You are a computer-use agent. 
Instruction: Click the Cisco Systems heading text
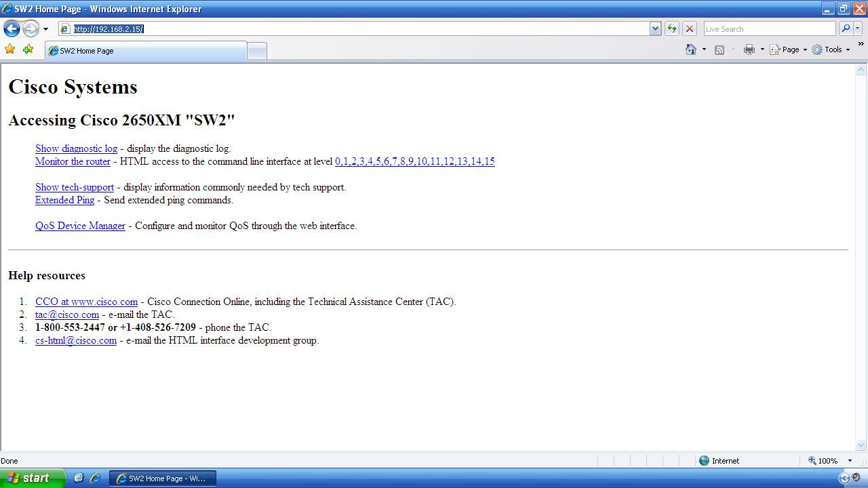click(73, 87)
